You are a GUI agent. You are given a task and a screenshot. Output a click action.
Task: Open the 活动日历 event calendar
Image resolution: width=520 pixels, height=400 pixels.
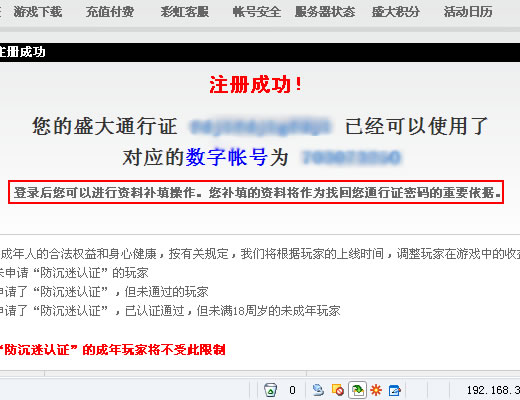point(468,12)
